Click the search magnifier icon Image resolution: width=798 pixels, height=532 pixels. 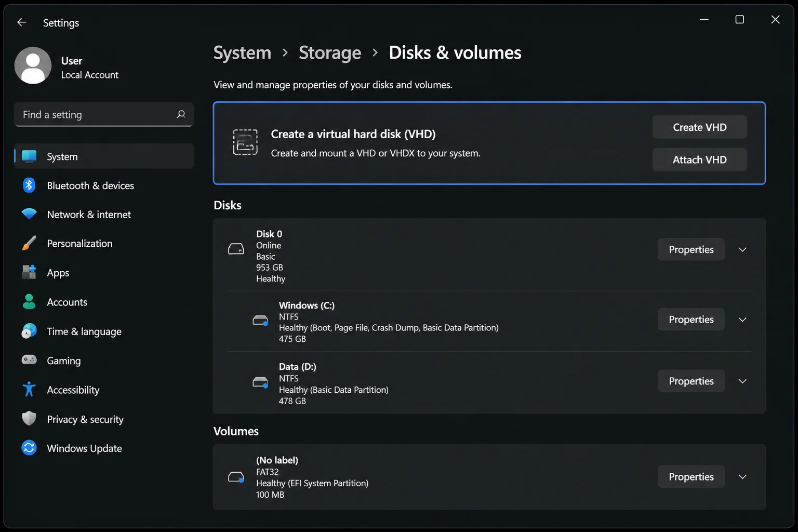coord(181,114)
